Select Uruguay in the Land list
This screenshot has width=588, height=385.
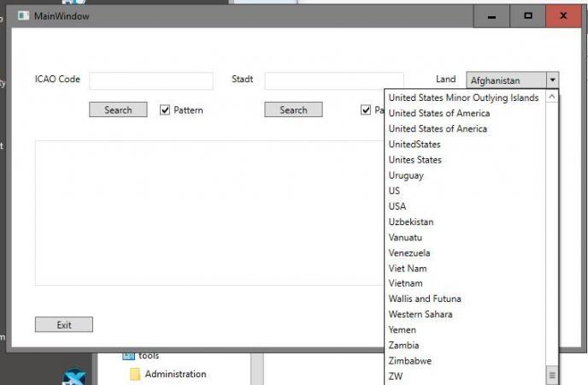click(406, 175)
